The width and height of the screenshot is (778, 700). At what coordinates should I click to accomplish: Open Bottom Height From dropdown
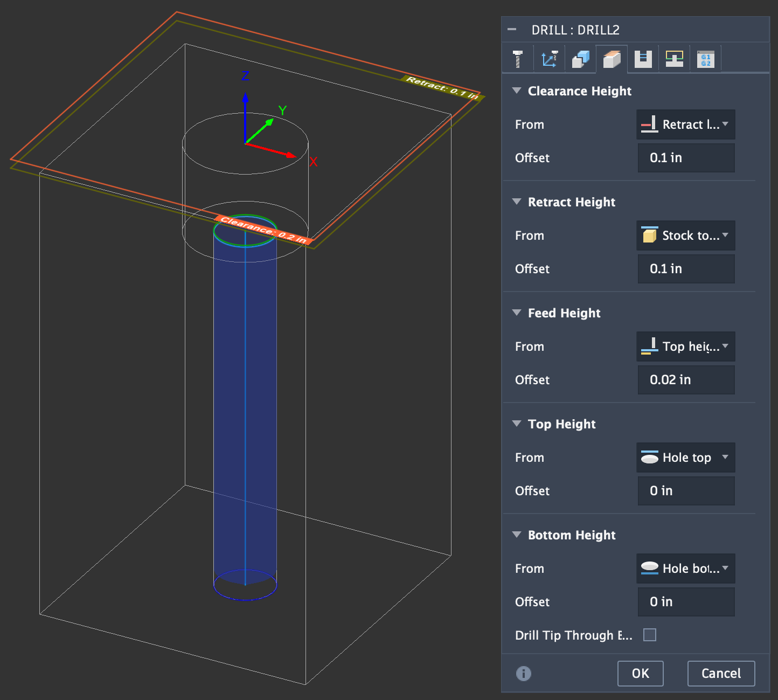click(685, 569)
